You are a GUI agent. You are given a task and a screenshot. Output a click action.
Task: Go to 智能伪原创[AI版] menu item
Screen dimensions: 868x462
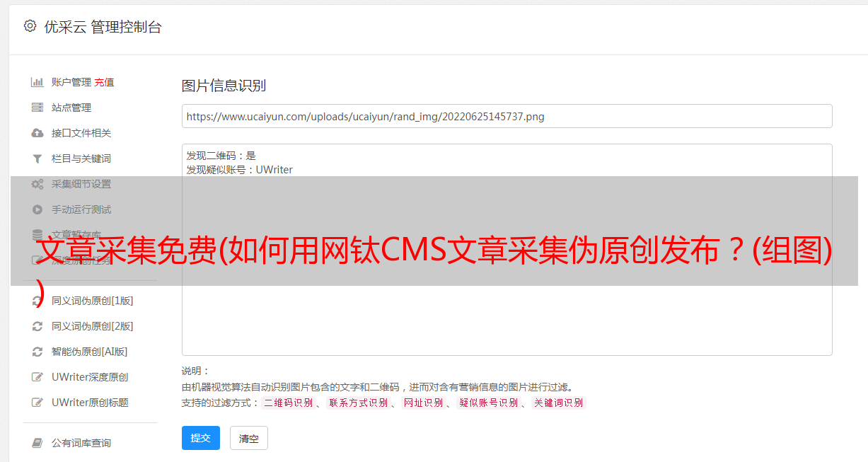tap(89, 352)
